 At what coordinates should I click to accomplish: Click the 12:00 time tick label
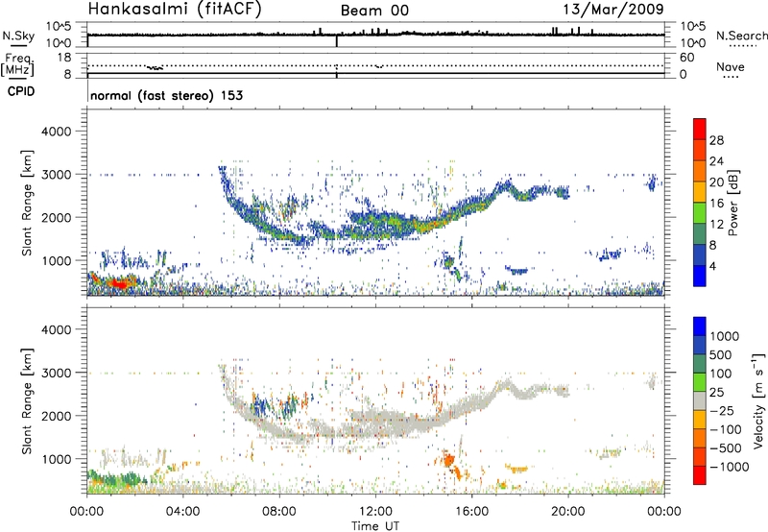pyautogui.click(x=375, y=512)
